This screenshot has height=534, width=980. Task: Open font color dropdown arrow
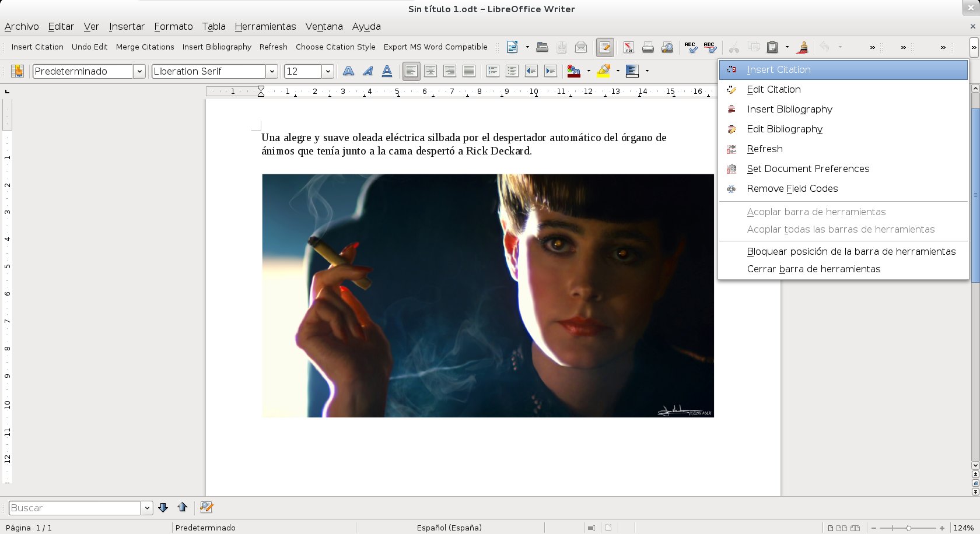tap(589, 71)
